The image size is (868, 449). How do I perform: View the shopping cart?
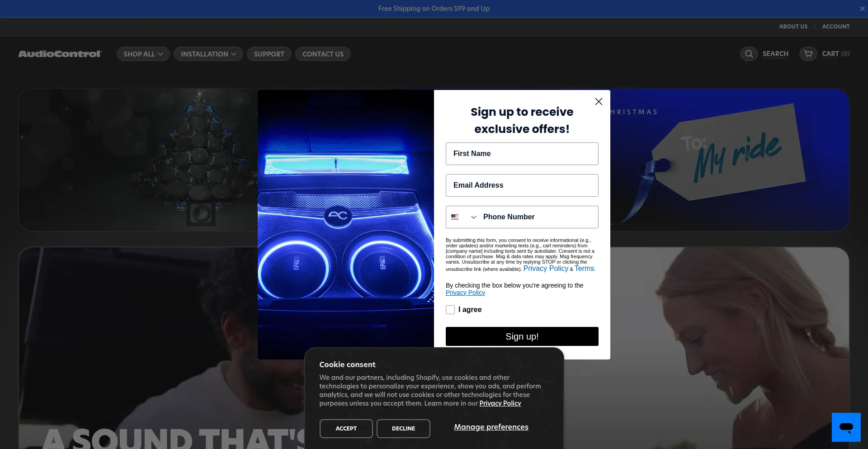click(825, 54)
